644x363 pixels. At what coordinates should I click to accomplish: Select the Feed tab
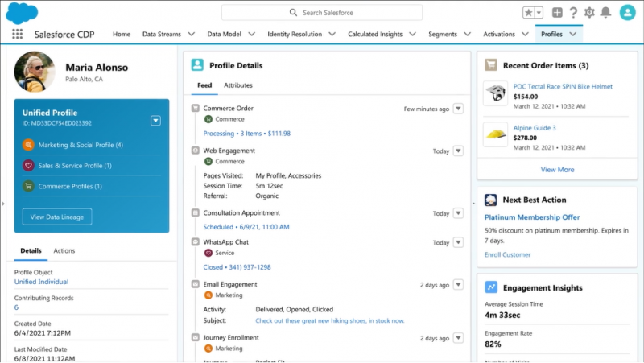click(x=204, y=85)
